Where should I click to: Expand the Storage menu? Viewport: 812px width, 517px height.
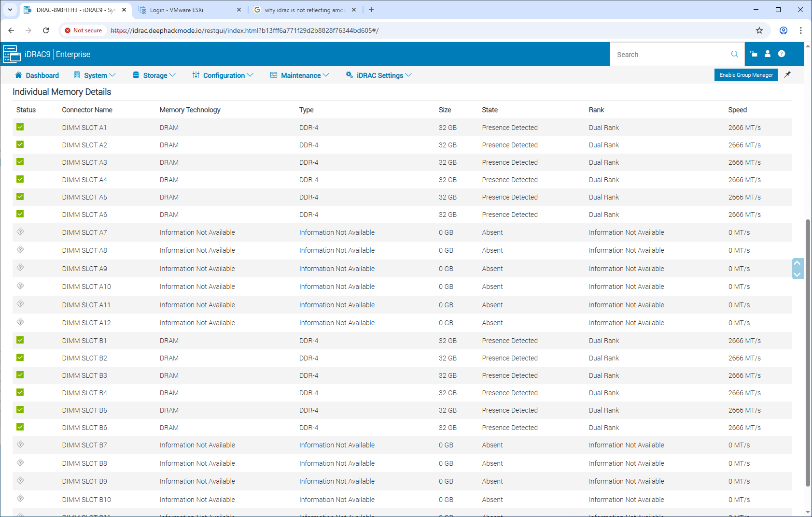click(154, 75)
